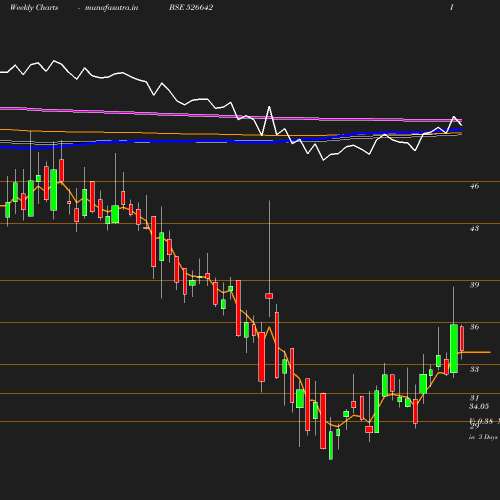Screen dimensions: 500x500
Task: Click the last price value 34.05
Action: coord(479,406)
